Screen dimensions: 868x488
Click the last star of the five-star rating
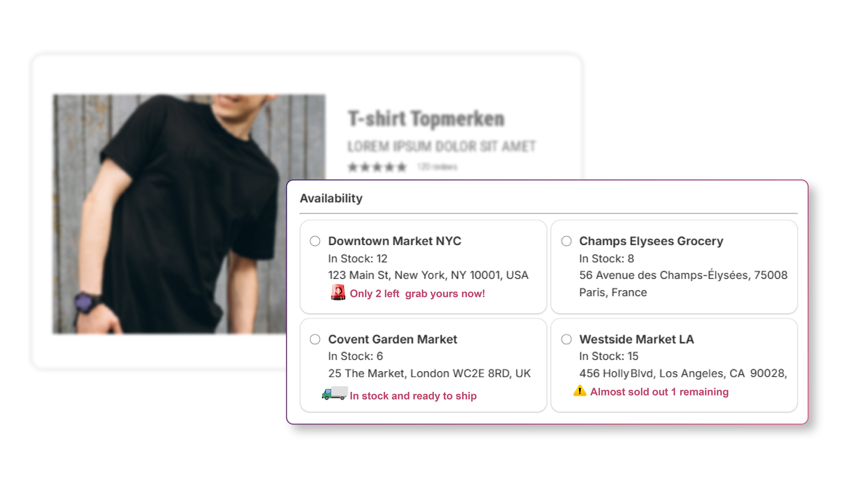pos(402,167)
